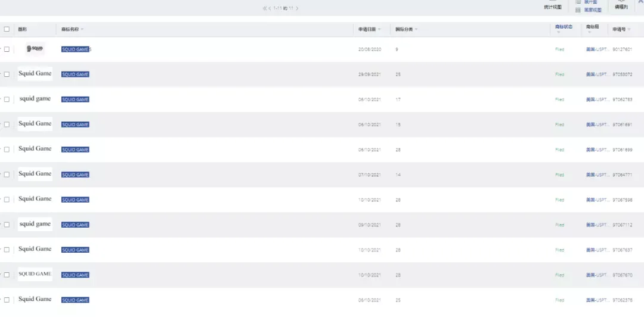Switch to the 图層视图 view
Screen dimensions: 644x317
tap(593, 10)
